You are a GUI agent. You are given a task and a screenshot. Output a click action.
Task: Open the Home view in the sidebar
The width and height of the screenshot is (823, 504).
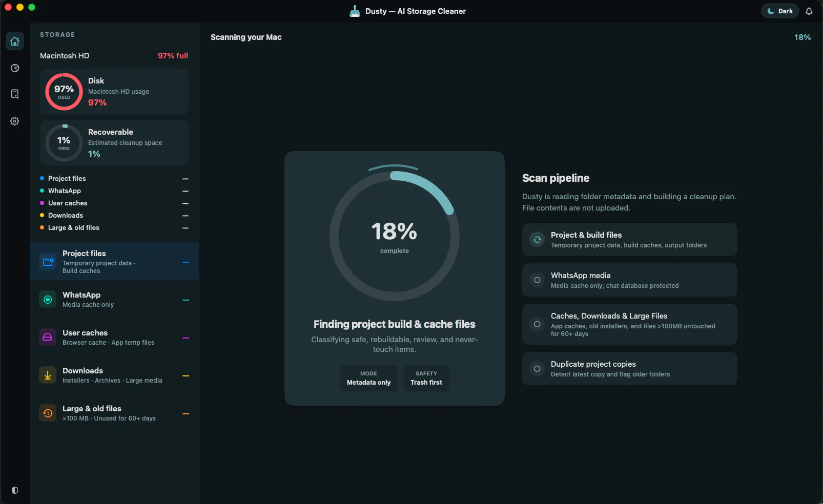15,41
